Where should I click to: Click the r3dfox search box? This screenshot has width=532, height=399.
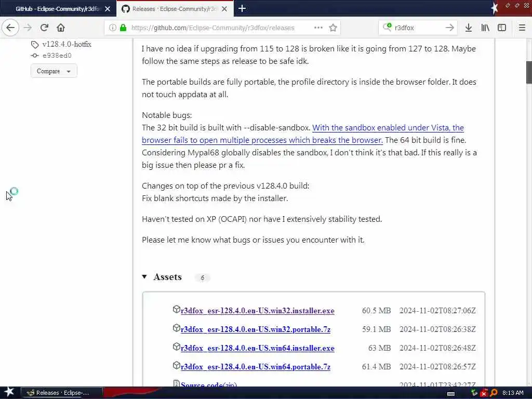[x=418, y=28]
